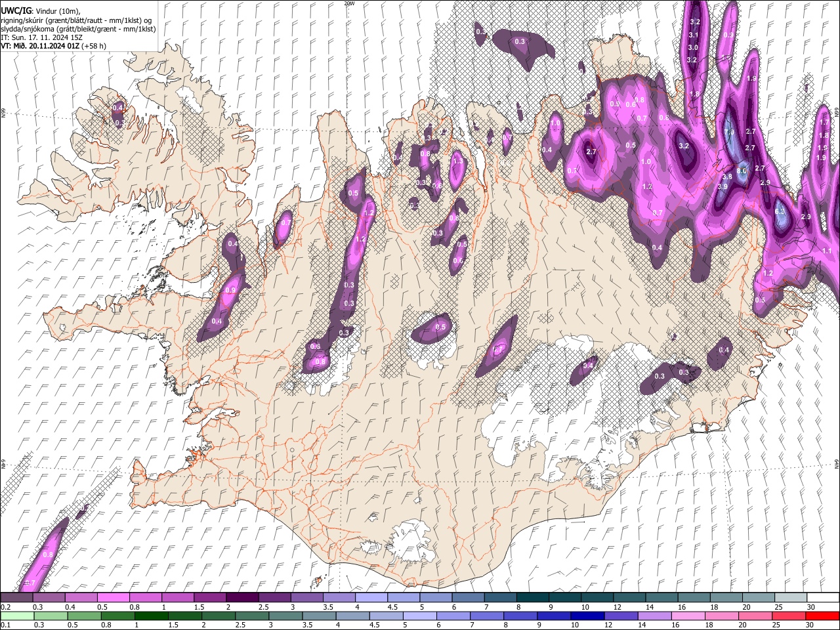The width and height of the screenshot is (840, 630).
Task: Click dark purple swatch between 2 and 2.5, upper scale
Action: (x=242, y=598)
